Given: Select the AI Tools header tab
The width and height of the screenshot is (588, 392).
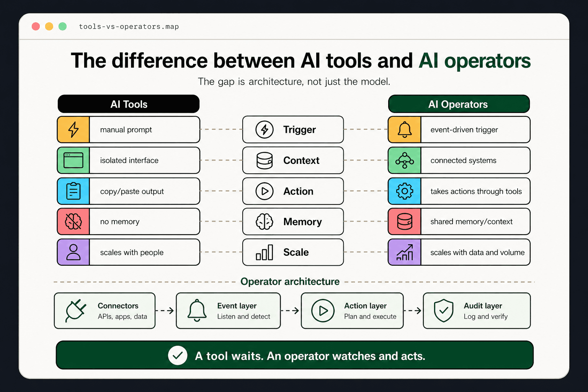Looking at the screenshot, I should 128,104.
